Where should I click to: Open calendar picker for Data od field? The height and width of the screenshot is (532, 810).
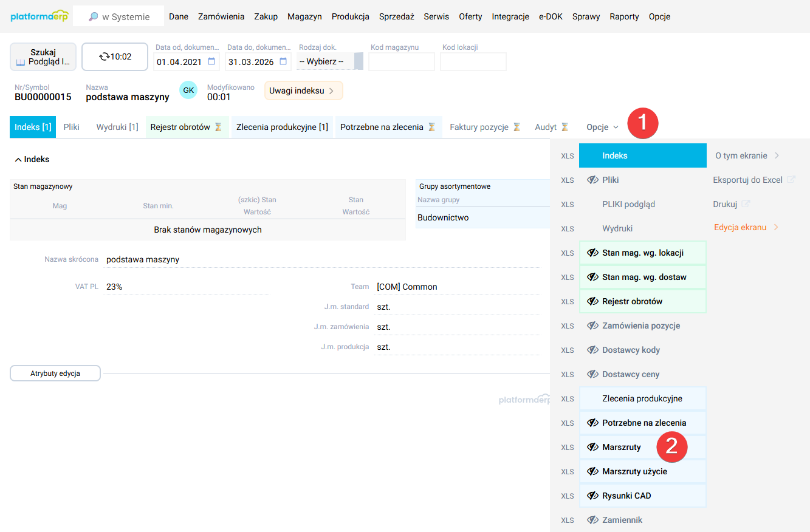point(211,61)
